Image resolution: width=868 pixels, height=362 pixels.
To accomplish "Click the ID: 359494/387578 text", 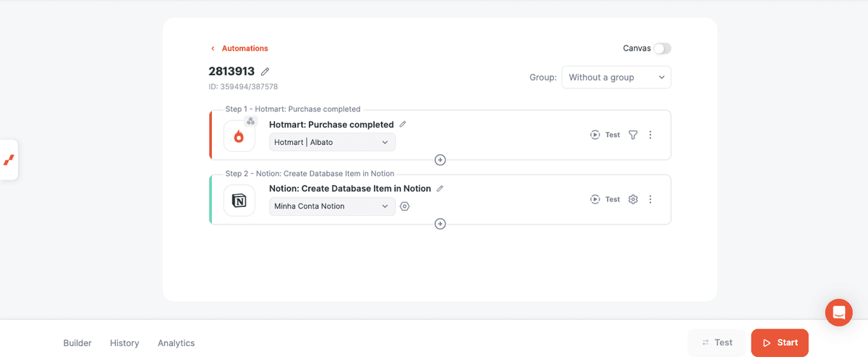I will pos(243,87).
